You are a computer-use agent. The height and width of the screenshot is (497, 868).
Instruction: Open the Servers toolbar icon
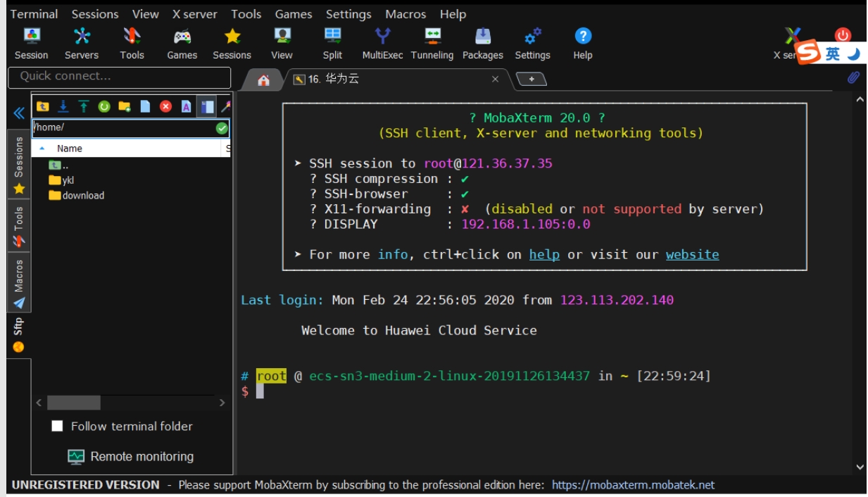(x=82, y=44)
